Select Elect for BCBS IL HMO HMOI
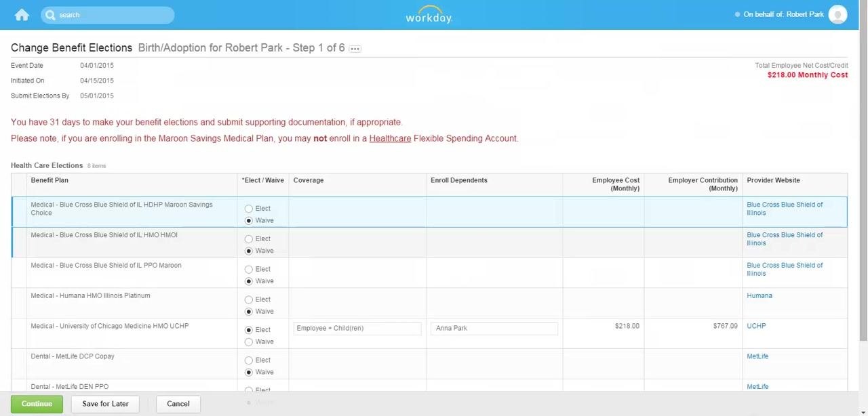The height and width of the screenshot is (416, 868). click(249, 239)
